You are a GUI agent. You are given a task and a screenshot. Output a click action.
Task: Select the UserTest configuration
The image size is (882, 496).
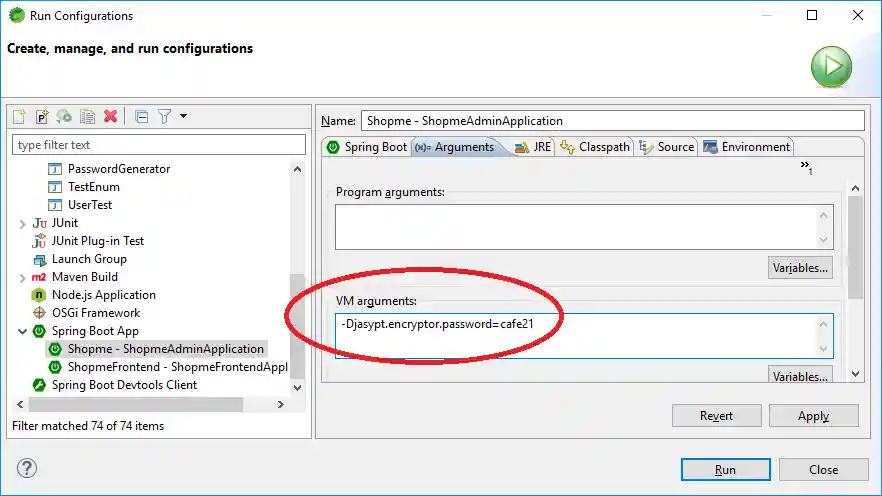(x=89, y=205)
